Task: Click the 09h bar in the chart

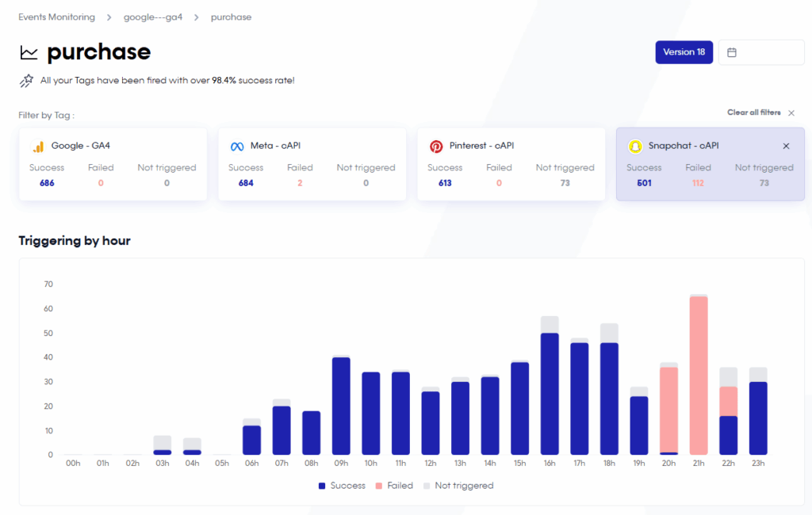Action: [x=341, y=406]
